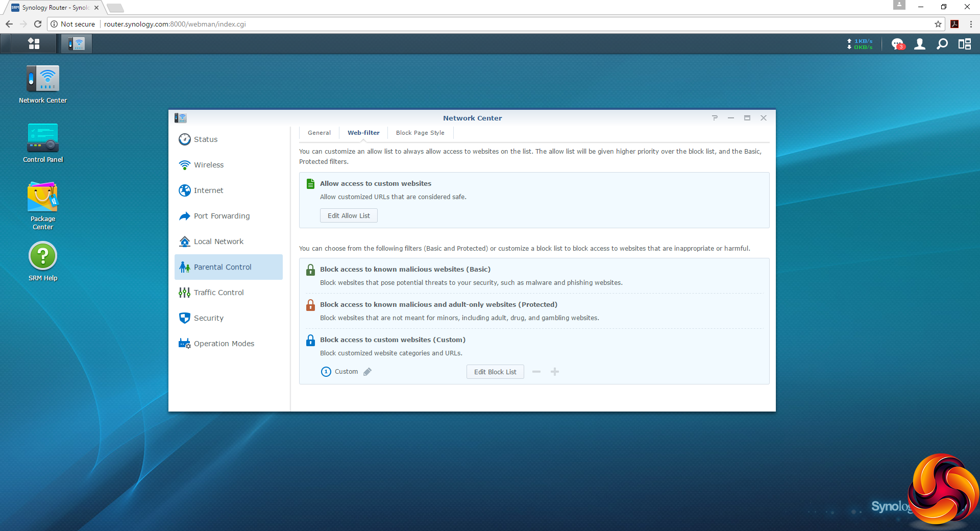Select Parental Control in sidebar
Screen dimensions: 980x531
[229, 267]
